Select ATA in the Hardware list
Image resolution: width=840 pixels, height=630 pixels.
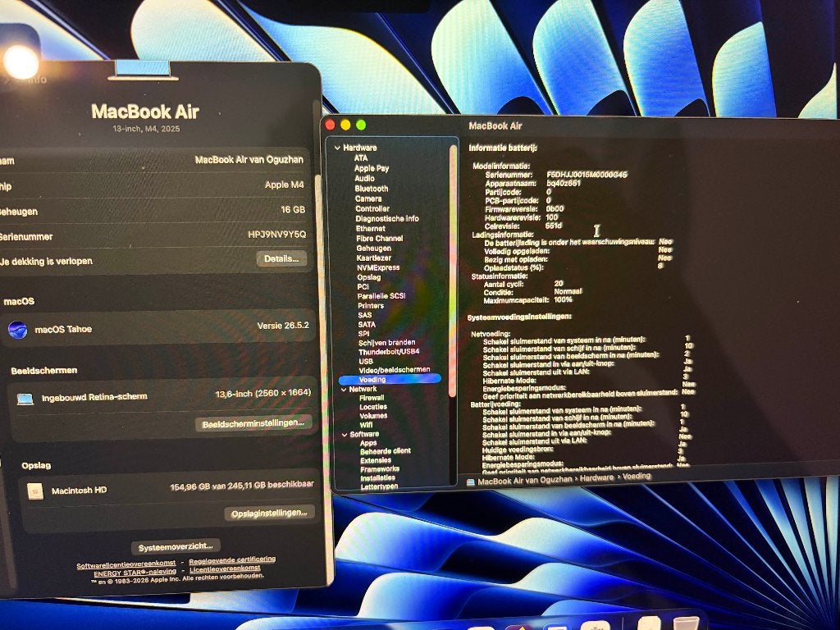[361, 158]
